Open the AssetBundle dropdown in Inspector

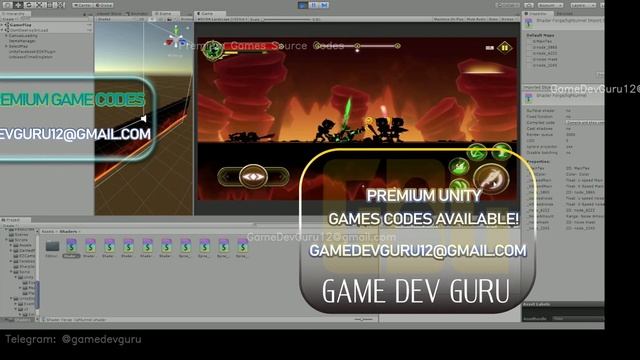(578, 318)
